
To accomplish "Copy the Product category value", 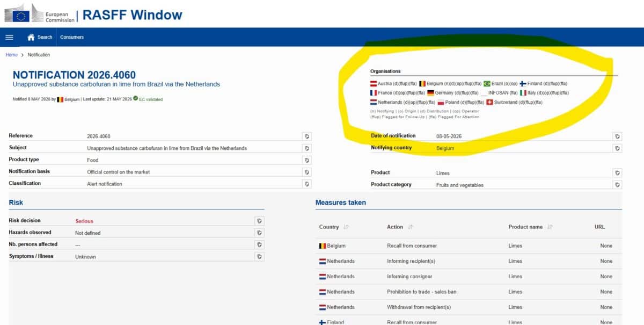I will [x=618, y=185].
